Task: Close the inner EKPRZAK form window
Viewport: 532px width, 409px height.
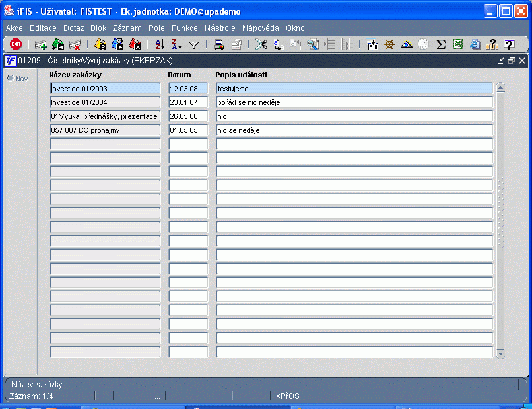Action: (x=522, y=61)
